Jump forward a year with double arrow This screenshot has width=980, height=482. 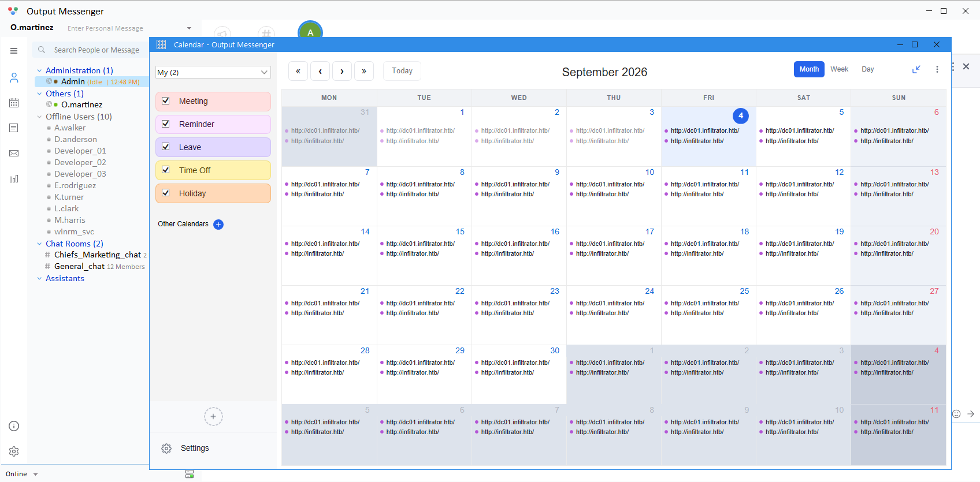(364, 71)
